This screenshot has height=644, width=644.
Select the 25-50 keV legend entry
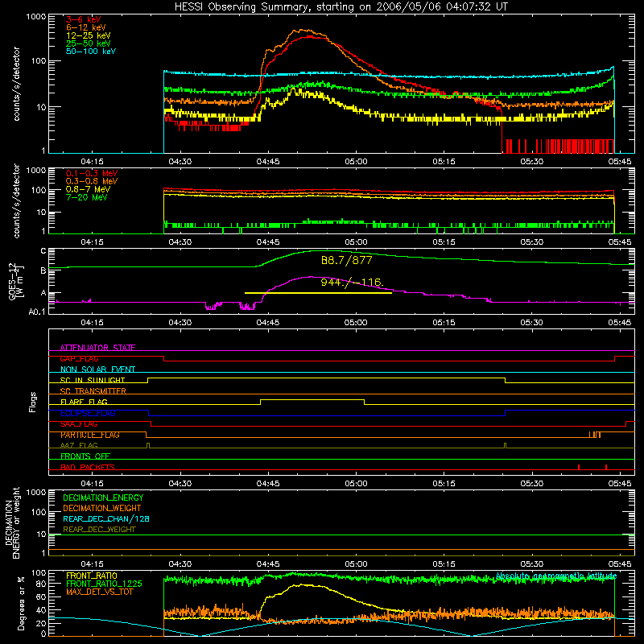pos(89,43)
